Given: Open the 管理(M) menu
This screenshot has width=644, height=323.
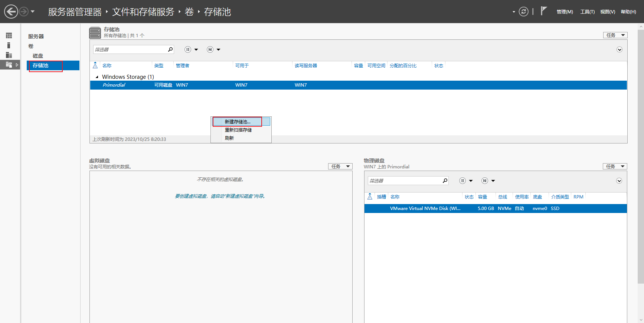Looking at the screenshot, I should [565, 12].
